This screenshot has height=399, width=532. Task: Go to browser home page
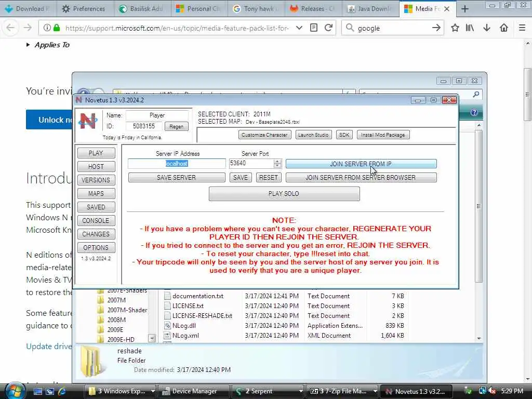504,28
